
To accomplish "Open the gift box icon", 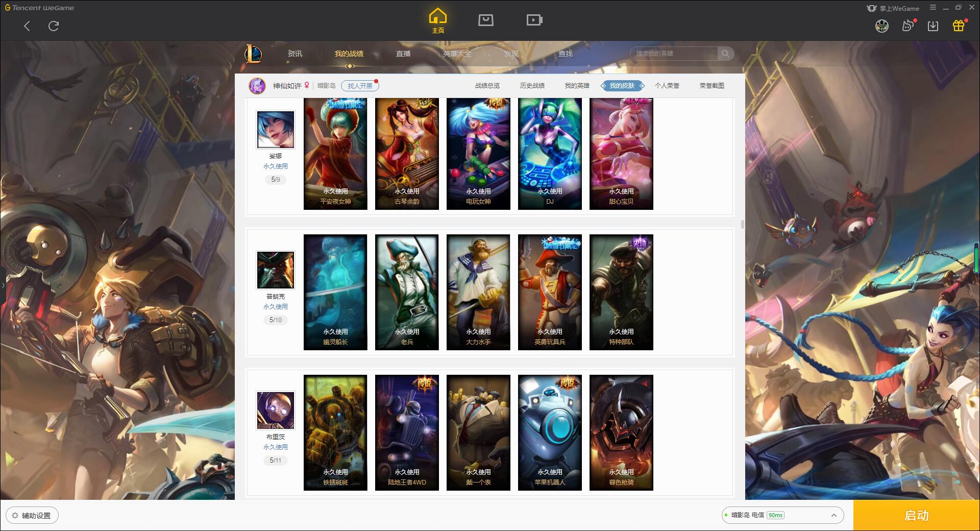I will click(x=959, y=26).
